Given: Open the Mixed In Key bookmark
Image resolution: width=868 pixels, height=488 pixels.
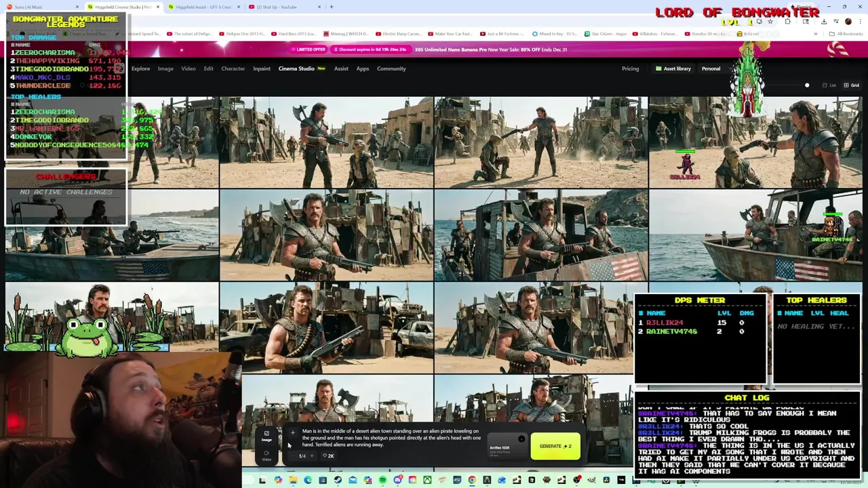Looking at the screenshot, I should click(555, 34).
